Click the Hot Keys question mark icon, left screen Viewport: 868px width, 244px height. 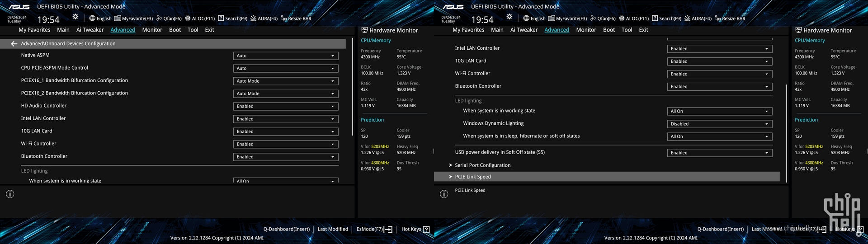pos(426,230)
